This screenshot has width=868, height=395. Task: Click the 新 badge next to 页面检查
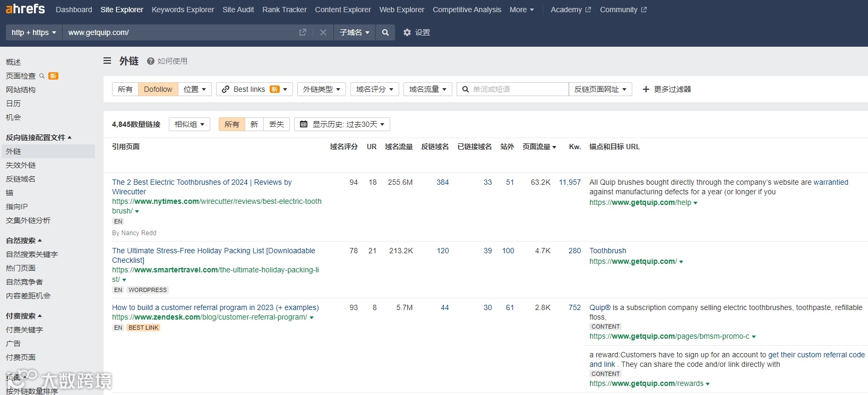point(53,76)
